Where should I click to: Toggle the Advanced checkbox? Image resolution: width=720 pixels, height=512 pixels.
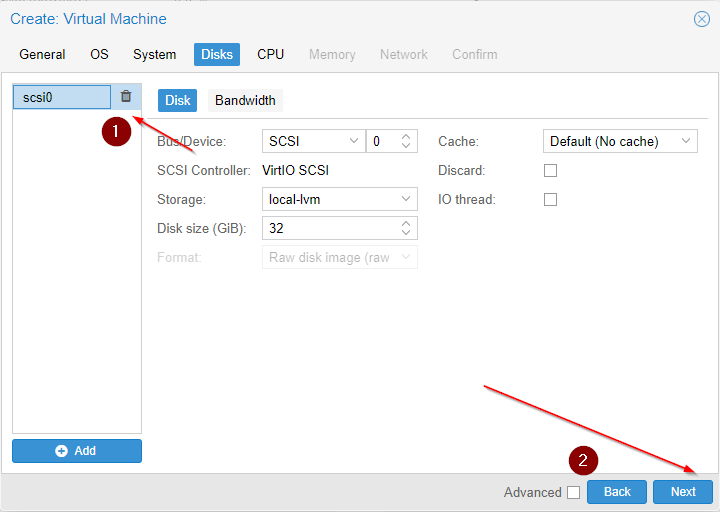pyautogui.click(x=573, y=492)
